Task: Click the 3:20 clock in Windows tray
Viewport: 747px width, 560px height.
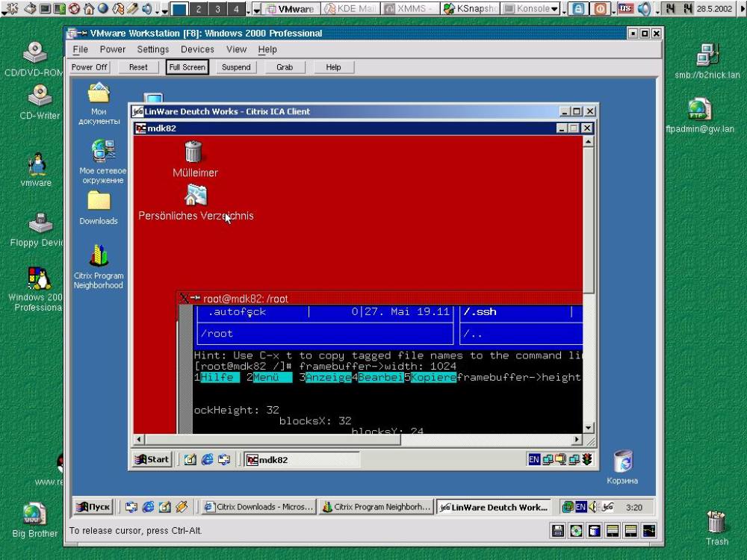Action: (634, 507)
